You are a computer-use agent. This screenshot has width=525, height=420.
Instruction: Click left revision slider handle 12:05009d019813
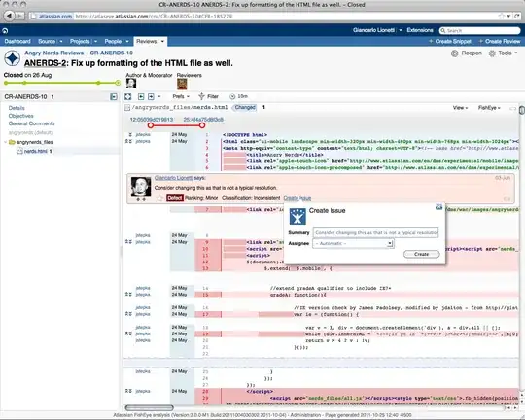coord(151,125)
